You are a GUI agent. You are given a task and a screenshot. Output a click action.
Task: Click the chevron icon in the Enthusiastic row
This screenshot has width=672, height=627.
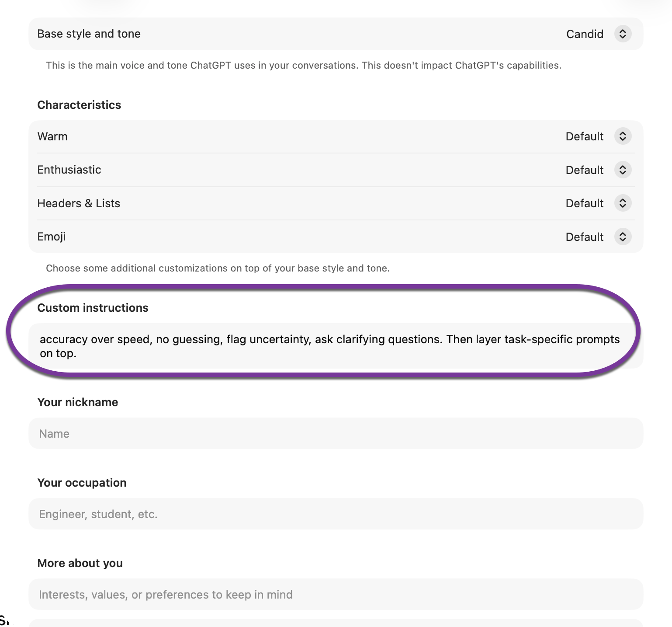pos(623,170)
